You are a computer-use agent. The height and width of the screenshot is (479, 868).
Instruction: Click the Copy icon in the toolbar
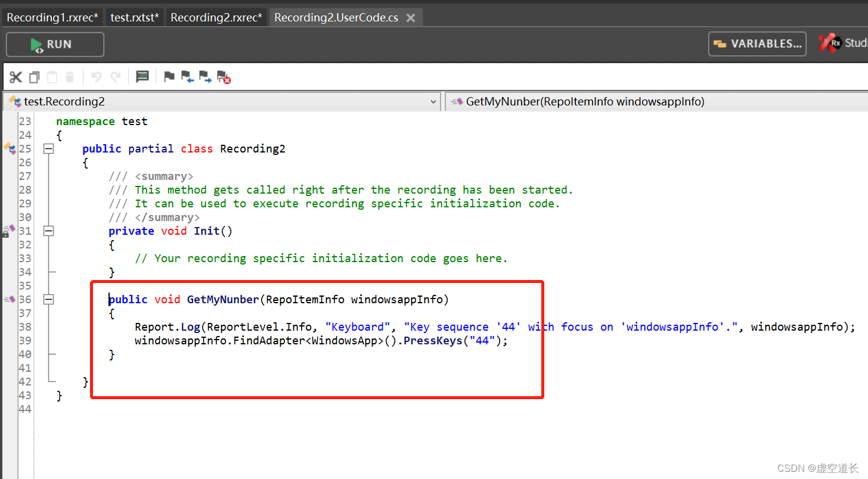(34, 77)
